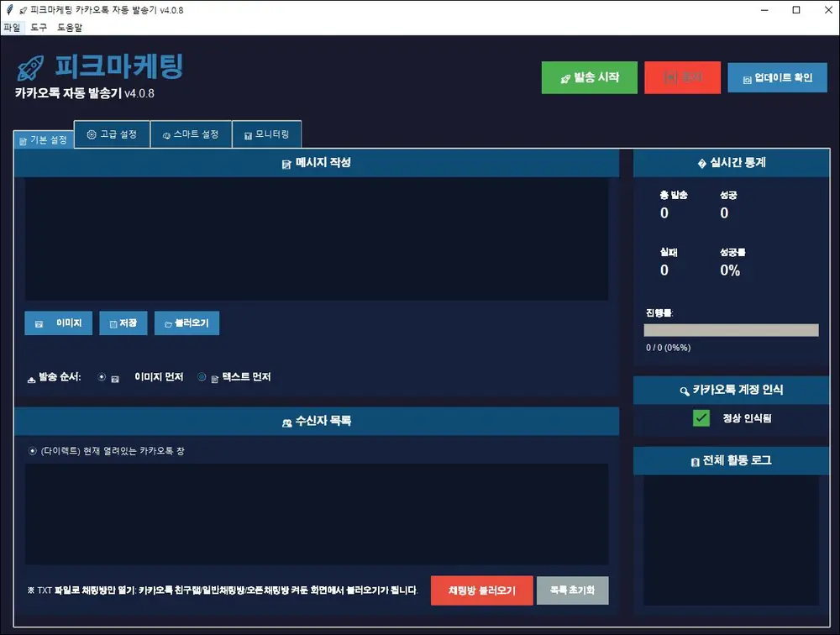Click the people icon beside 수신자 목록

point(286,422)
